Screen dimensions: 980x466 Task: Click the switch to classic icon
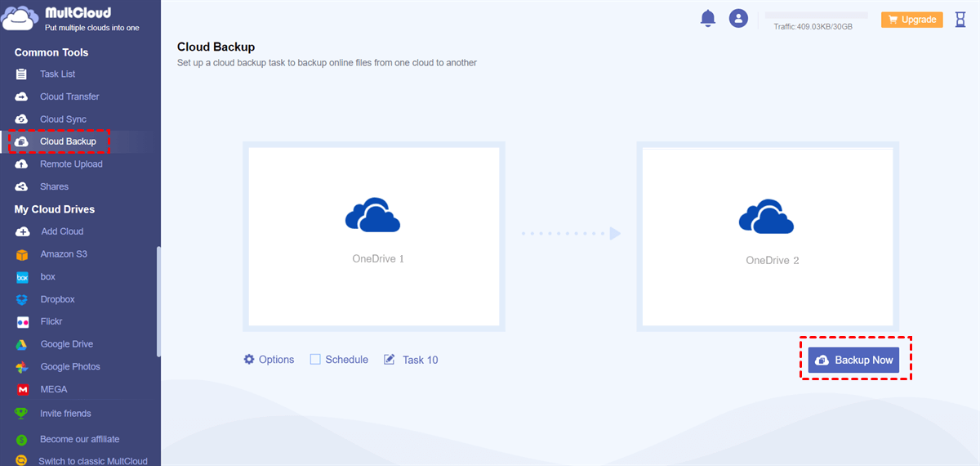click(22, 461)
